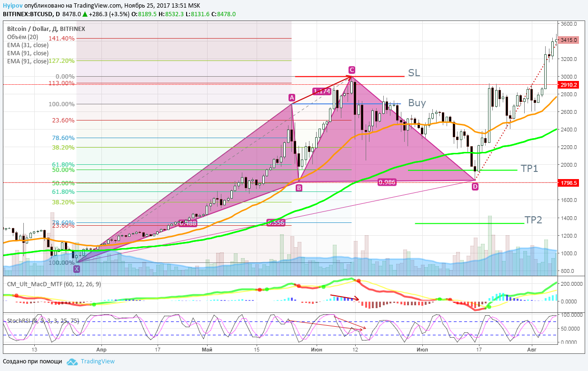Click 200.0000 on the MACD scale
This screenshot has width=588, height=371.
click(571, 284)
